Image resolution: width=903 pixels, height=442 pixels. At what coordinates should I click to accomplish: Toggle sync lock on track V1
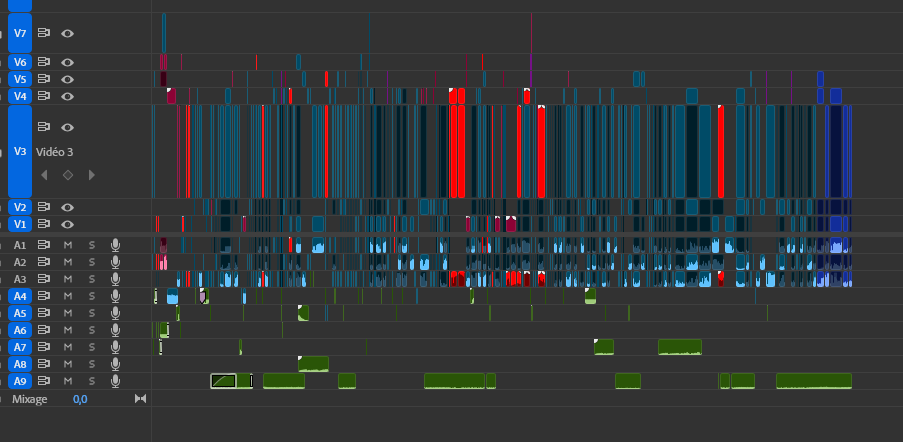pos(44,224)
